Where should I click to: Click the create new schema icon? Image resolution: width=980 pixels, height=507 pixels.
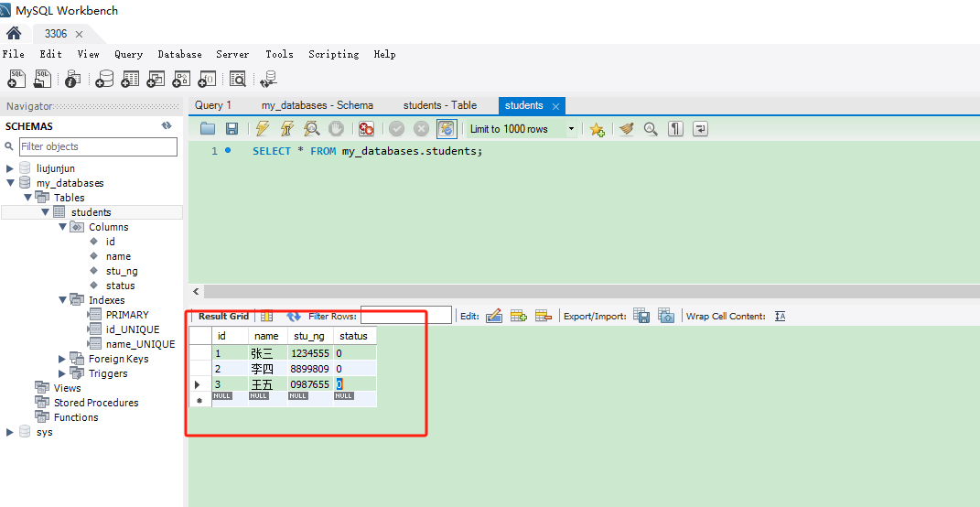point(104,78)
